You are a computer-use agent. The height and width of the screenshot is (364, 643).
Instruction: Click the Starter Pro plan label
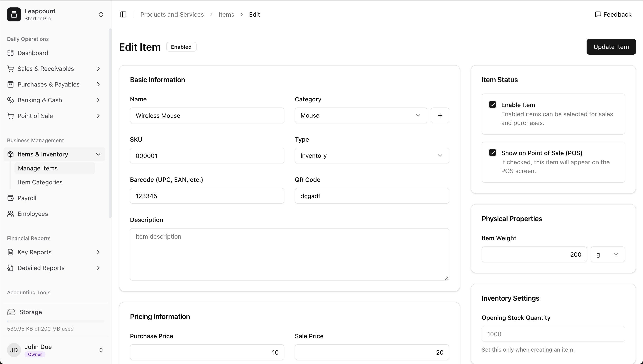point(38,19)
